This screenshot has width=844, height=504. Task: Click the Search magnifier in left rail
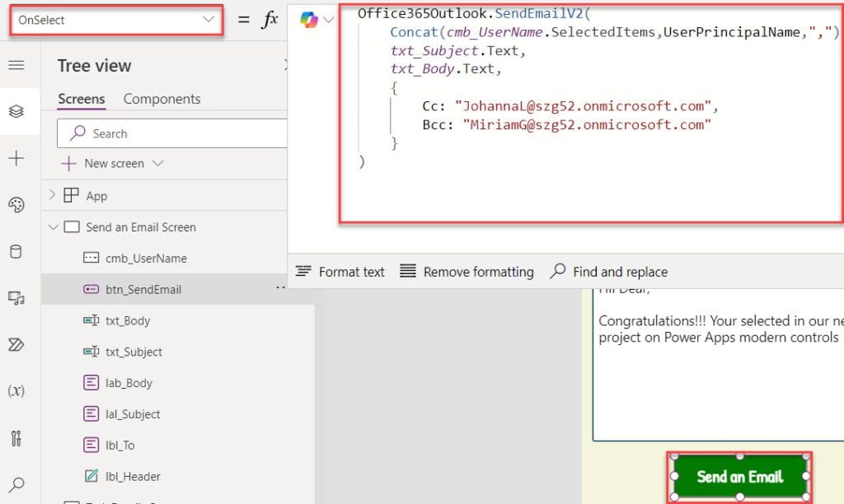point(16,484)
